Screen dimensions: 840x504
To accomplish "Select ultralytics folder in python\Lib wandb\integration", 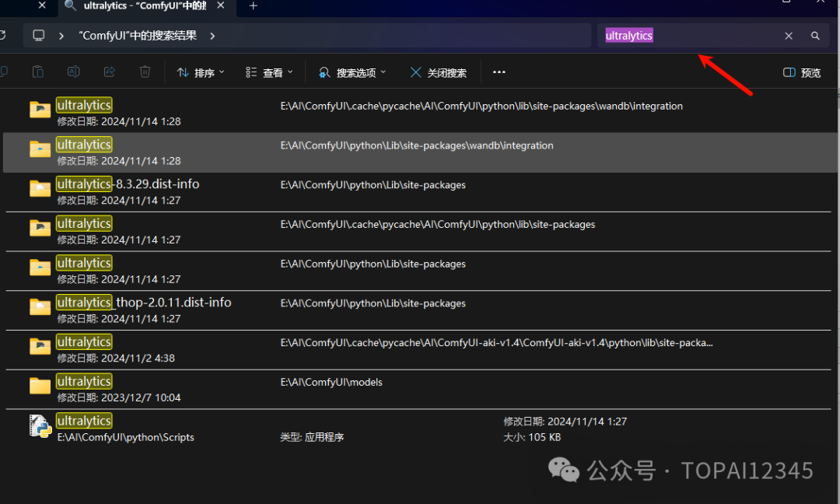I will (421, 152).
